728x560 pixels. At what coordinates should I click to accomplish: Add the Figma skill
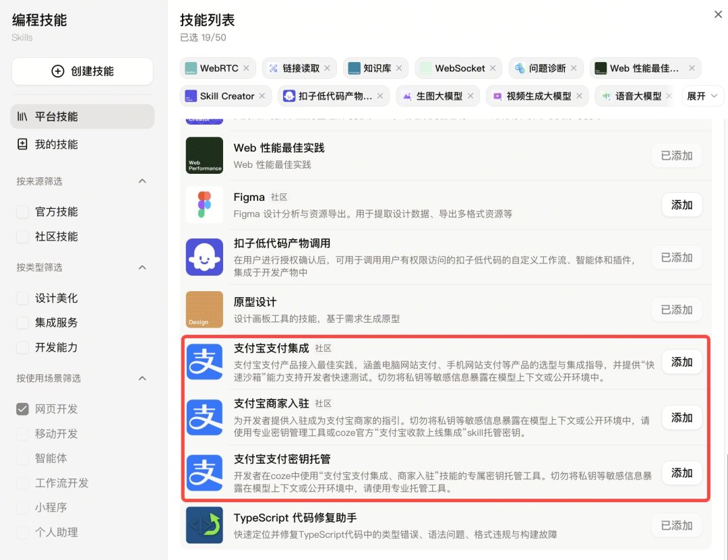(681, 205)
